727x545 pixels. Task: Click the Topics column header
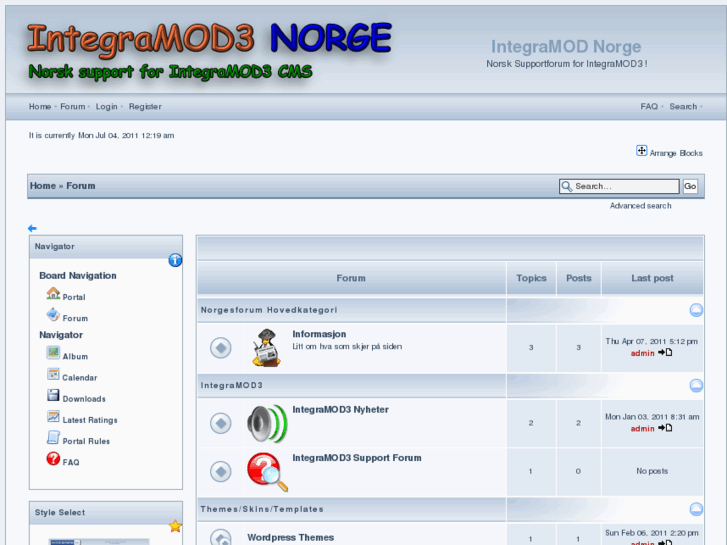(531, 278)
